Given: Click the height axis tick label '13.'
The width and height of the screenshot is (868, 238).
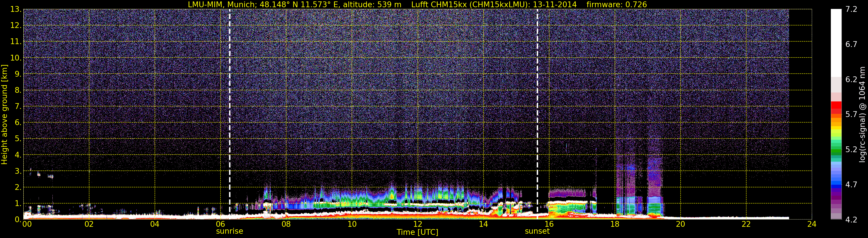Looking at the screenshot, I should (16, 10).
